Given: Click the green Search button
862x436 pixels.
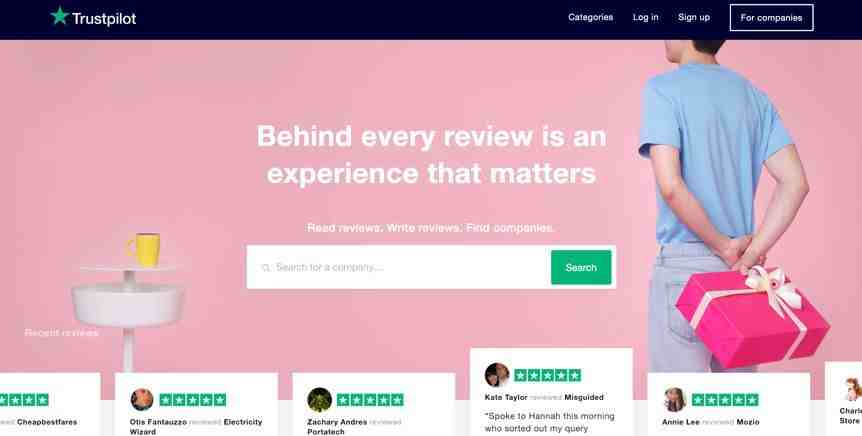Looking at the screenshot, I should pos(581,267).
